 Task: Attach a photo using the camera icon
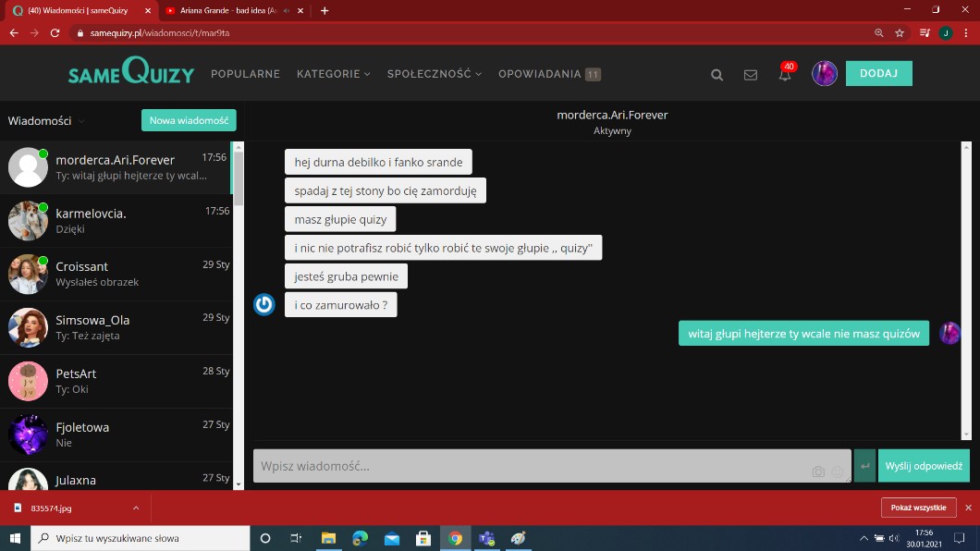[817, 471]
